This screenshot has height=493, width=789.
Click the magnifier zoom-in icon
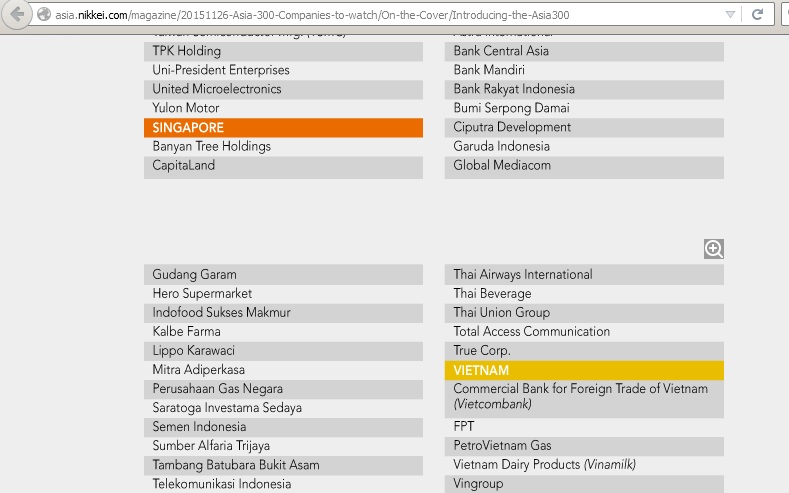[713, 249]
